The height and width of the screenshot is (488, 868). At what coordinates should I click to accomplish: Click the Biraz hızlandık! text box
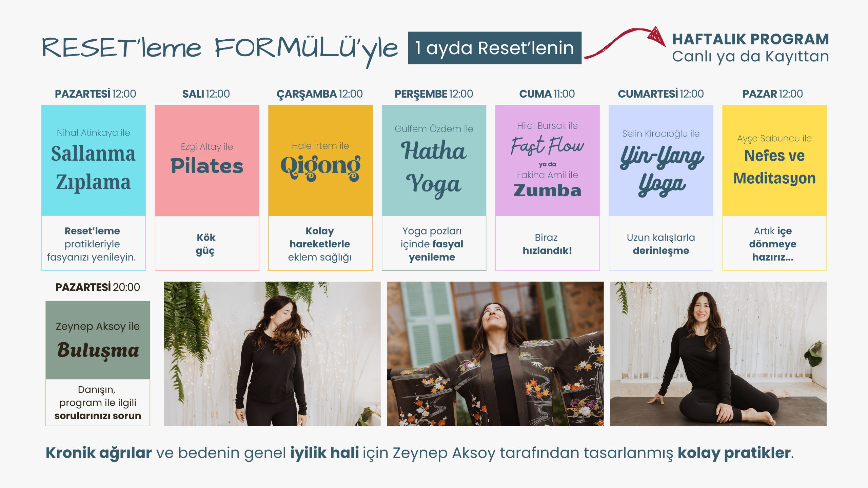pyautogui.click(x=547, y=243)
